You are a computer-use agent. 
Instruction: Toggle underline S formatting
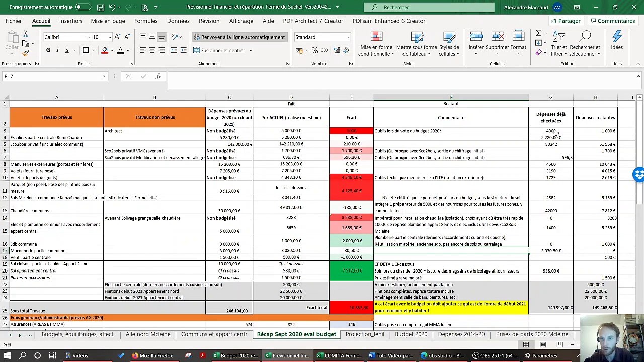point(66,50)
